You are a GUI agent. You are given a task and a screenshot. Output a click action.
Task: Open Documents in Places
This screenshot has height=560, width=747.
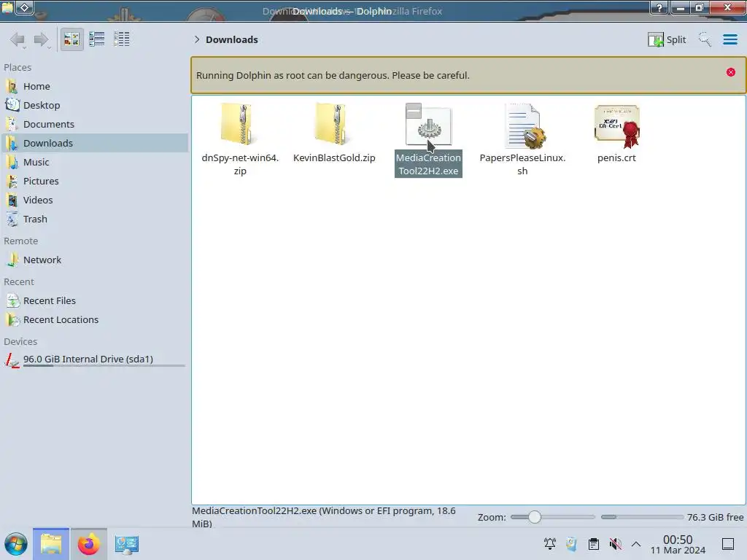94,124
